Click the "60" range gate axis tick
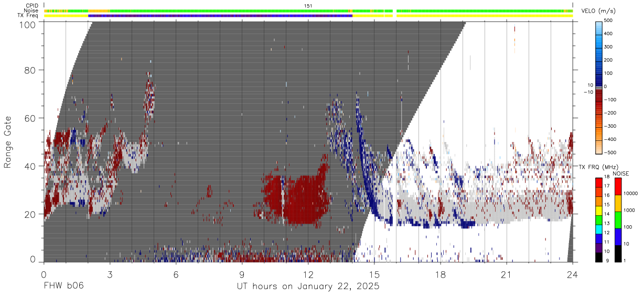The width and height of the screenshot is (644, 297). click(31, 118)
